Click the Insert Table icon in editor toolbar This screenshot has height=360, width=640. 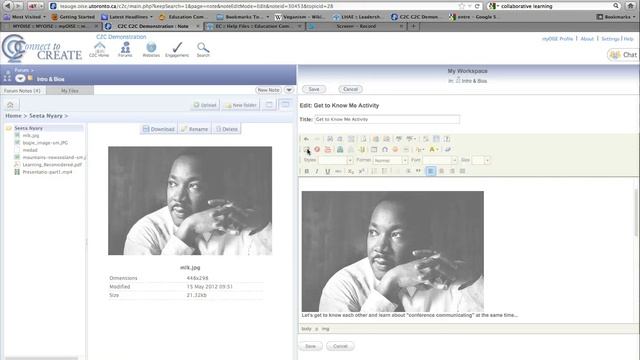pyautogui.click(x=374, y=150)
